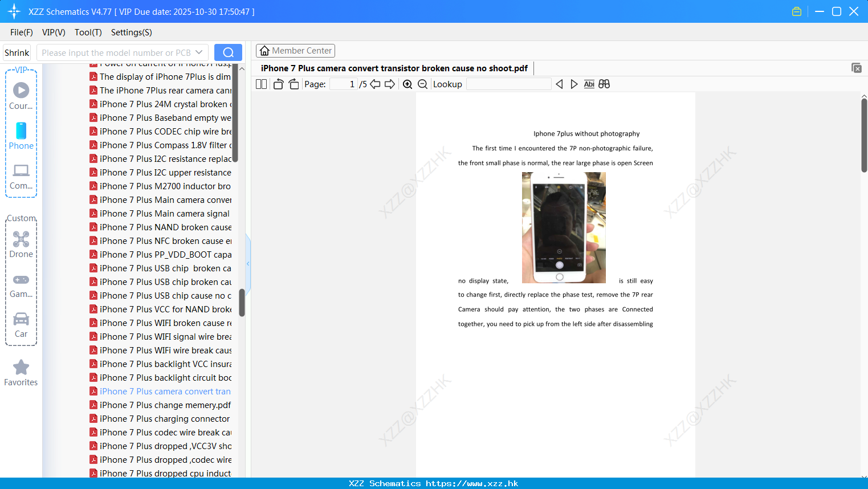Rotate page clockwise
868x489 pixels.
294,84
